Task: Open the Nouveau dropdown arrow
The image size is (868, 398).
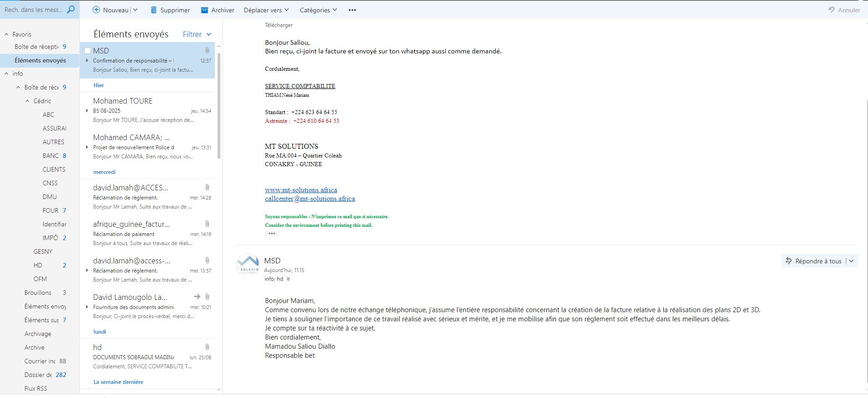Action: coord(135,10)
